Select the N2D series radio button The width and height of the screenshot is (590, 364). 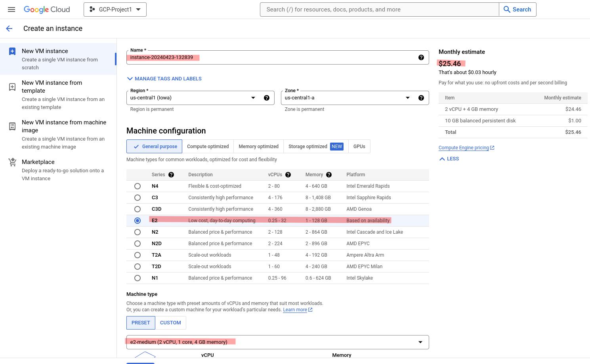137,244
